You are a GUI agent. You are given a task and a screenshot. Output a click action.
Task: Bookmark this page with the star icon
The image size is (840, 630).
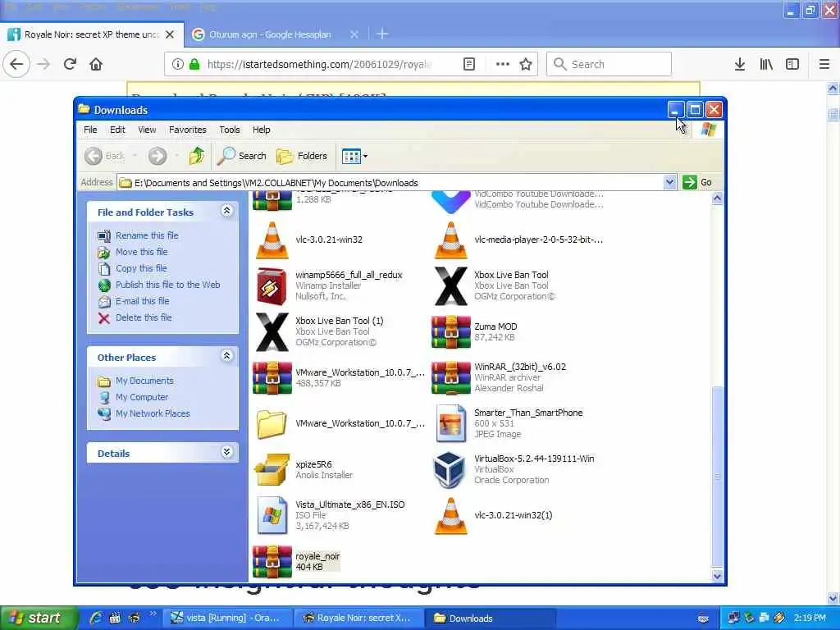(x=526, y=64)
